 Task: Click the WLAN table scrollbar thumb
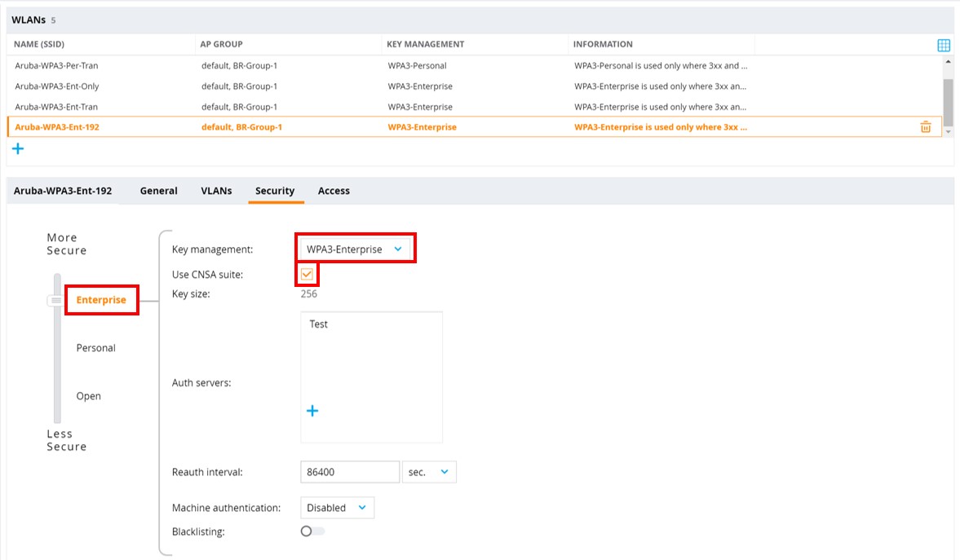coord(948,102)
